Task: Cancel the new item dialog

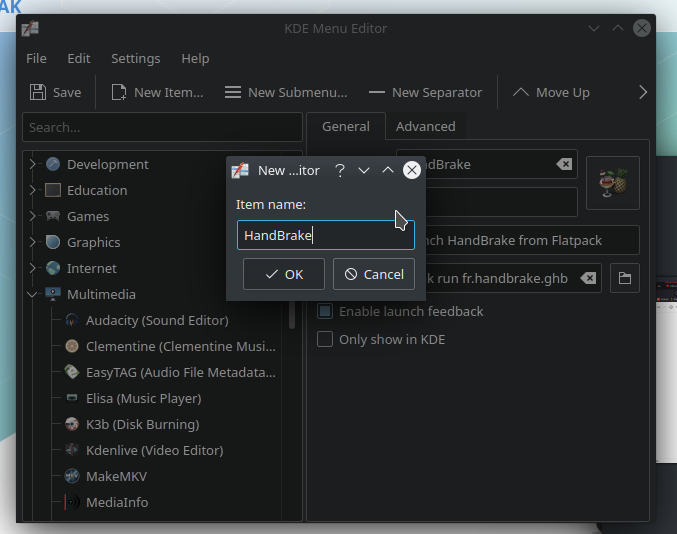Action: 374,274
